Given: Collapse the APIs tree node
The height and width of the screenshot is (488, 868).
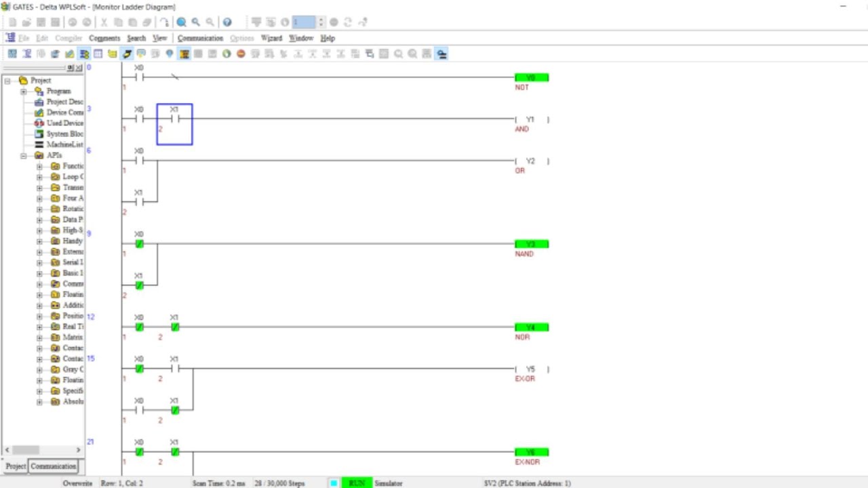Looking at the screenshot, I should pos(23,156).
